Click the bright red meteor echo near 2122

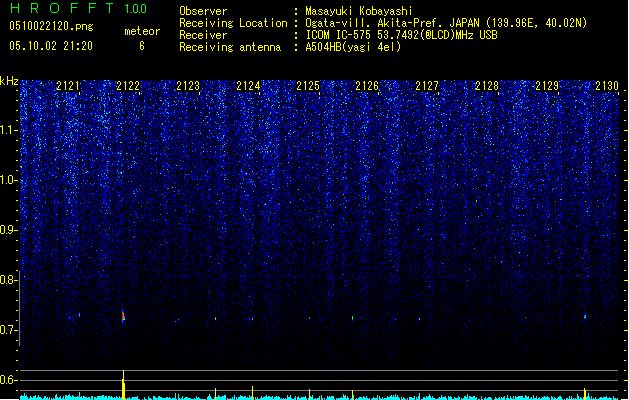(123, 316)
